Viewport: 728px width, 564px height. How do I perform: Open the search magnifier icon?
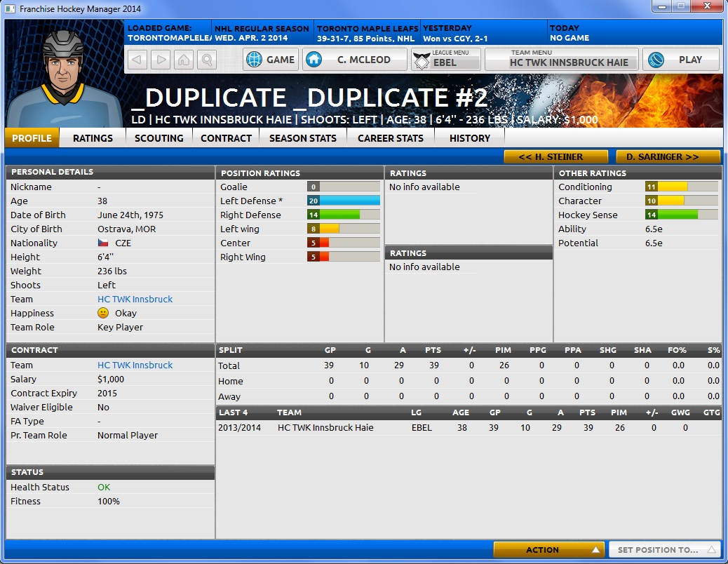tap(207, 60)
